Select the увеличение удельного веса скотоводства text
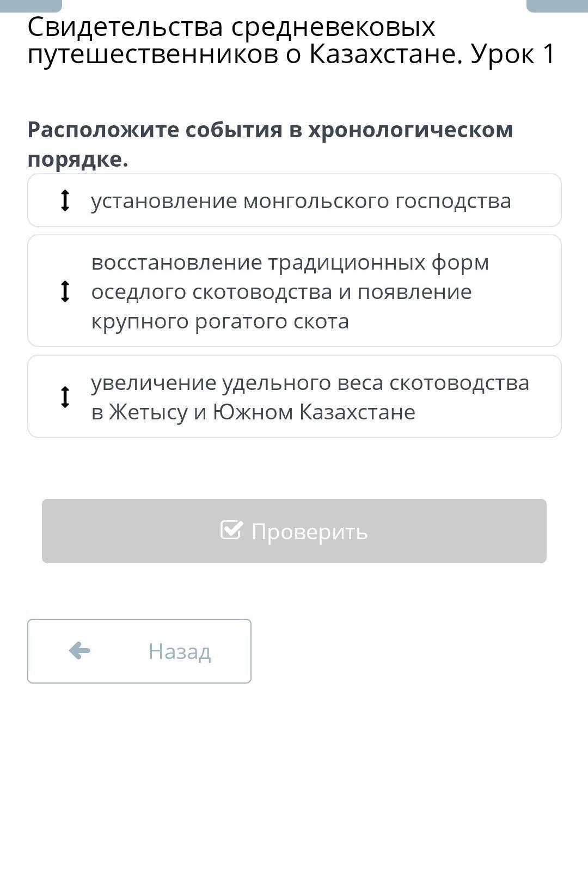 point(310,383)
